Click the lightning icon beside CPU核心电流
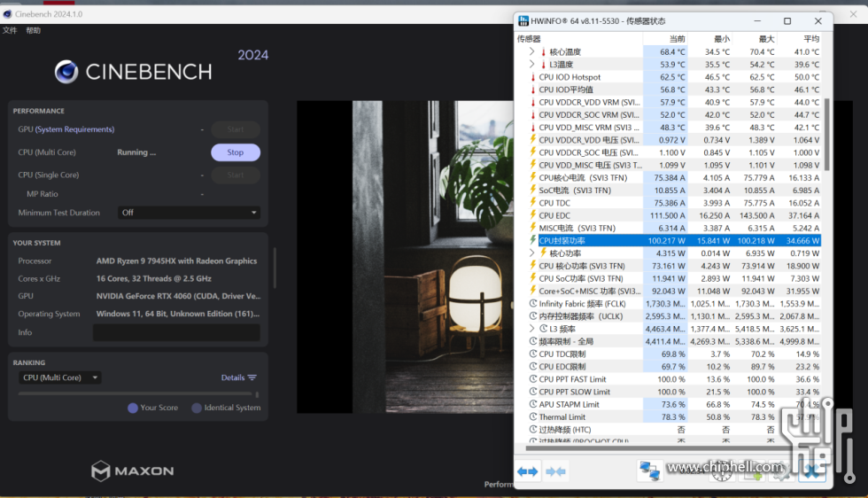 [x=533, y=177]
